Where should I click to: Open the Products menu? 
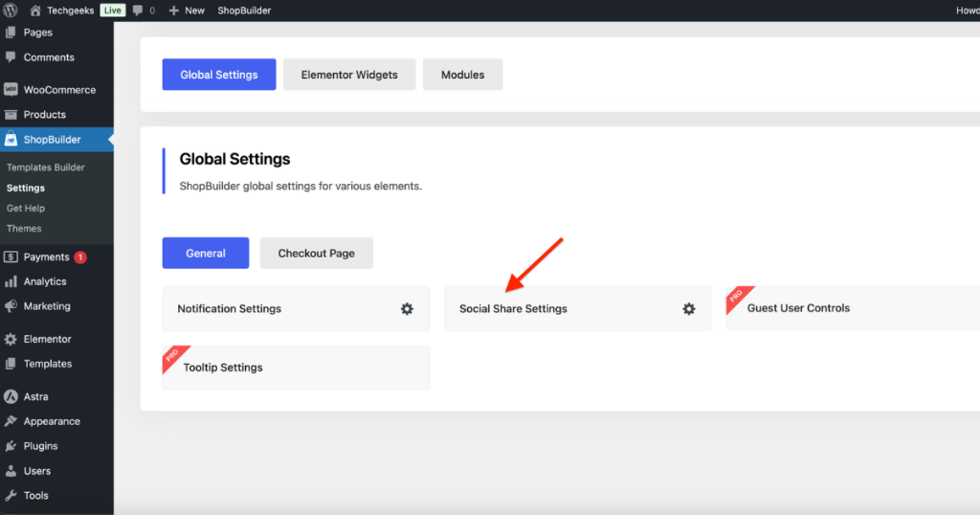pos(56,114)
